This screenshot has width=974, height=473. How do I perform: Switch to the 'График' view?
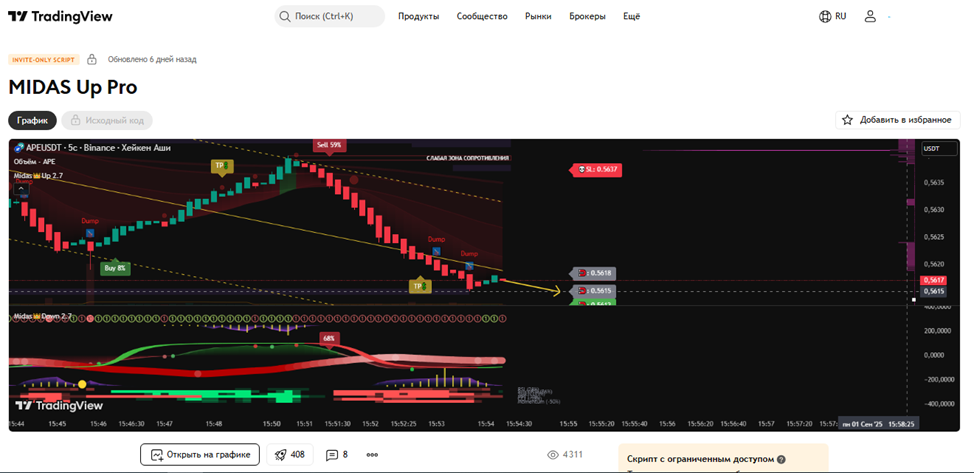click(32, 120)
